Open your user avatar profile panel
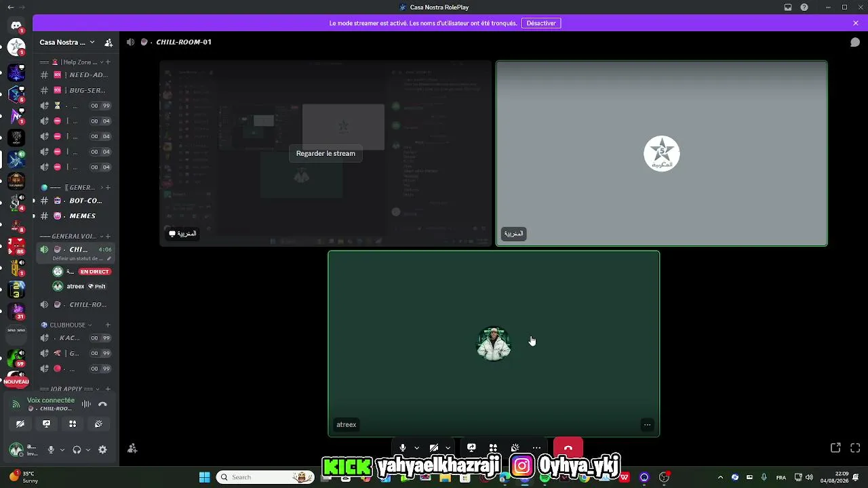This screenshot has height=488, width=868. (16, 449)
